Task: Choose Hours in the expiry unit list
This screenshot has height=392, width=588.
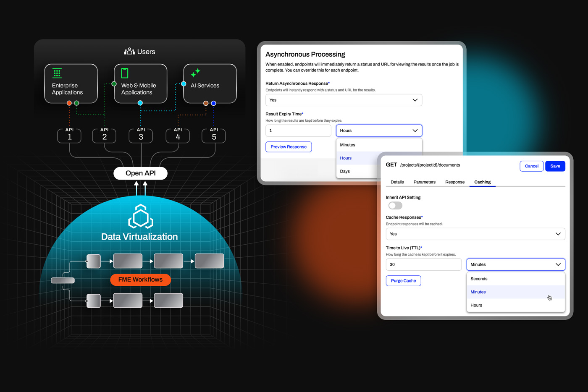Action: click(x=358, y=158)
